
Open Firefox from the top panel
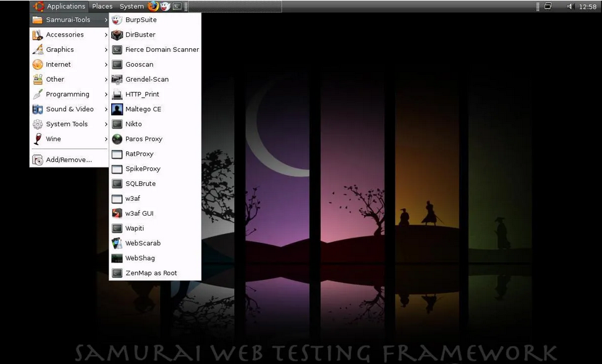tap(152, 6)
